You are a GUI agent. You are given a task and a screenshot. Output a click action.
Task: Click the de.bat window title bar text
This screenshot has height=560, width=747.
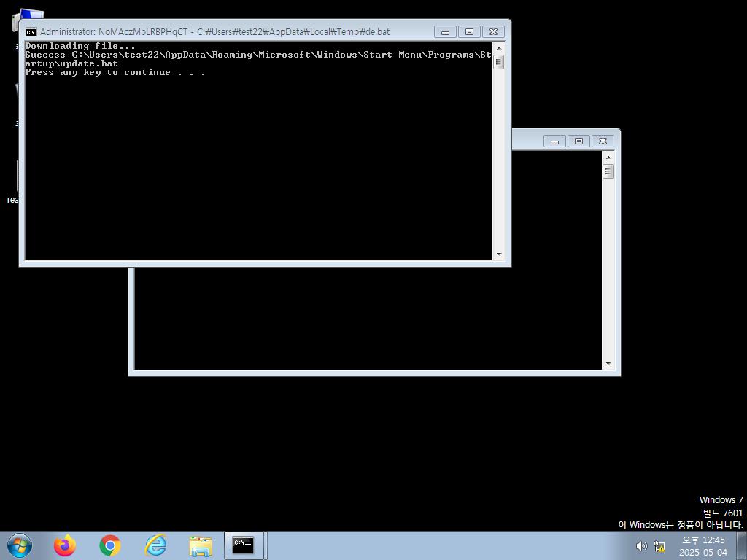click(215, 32)
